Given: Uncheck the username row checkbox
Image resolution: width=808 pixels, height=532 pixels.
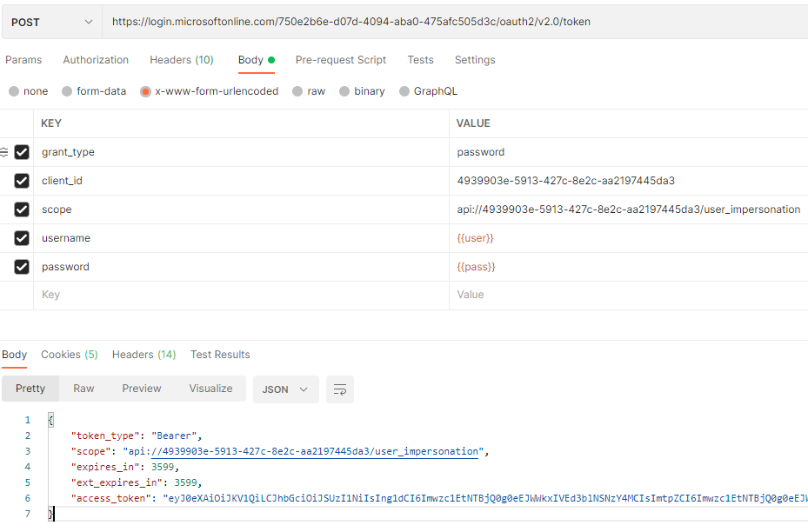Looking at the screenshot, I should [x=22, y=238].
